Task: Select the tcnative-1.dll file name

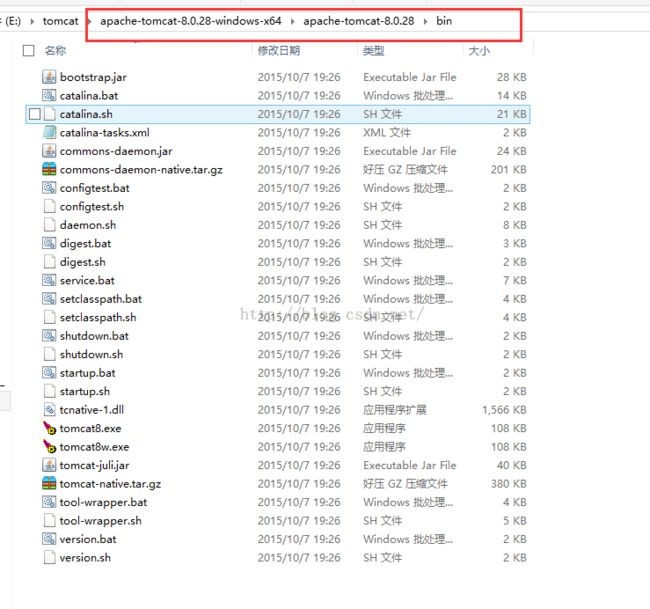Action: (92, 410)
